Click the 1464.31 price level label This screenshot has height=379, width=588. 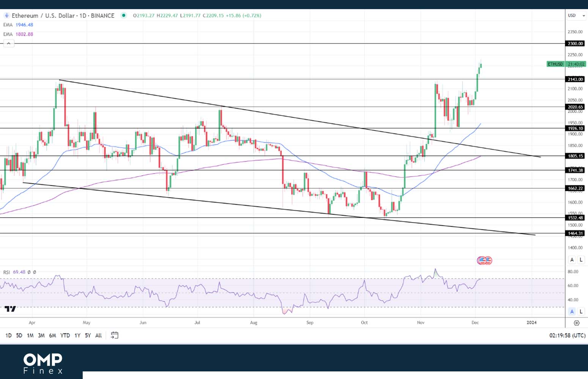coord(575,233)
